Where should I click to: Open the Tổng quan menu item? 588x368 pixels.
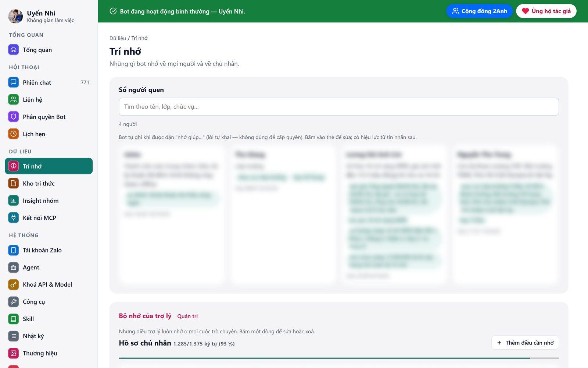tap(49, 50)
